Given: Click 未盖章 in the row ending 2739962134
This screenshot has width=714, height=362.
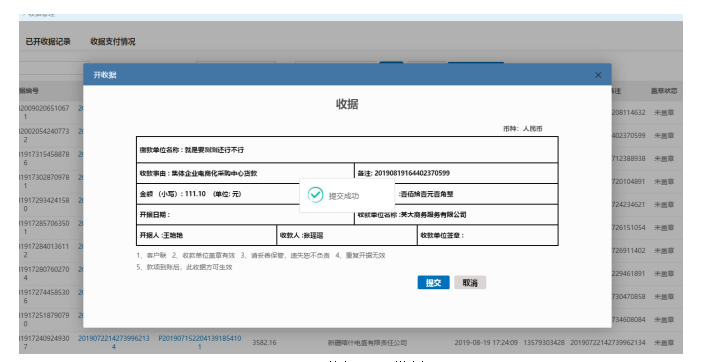Looking at the screenshot, I should coord(664,342).
